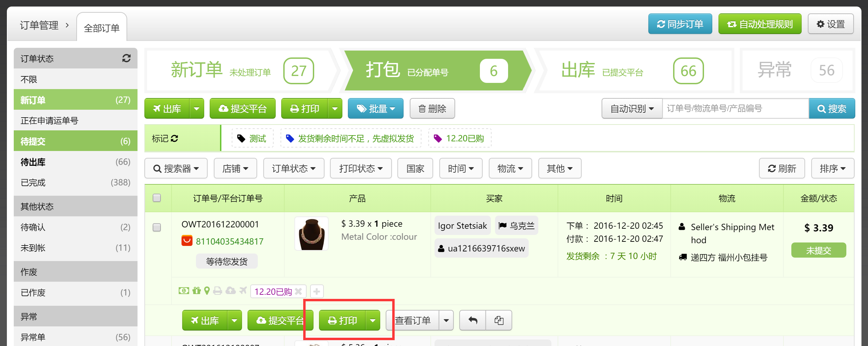This screenshot has height=346, width=868.
Task: Select the blue tag 发货剩余时间不足，先虚拟发货
Action: (351, 139)
